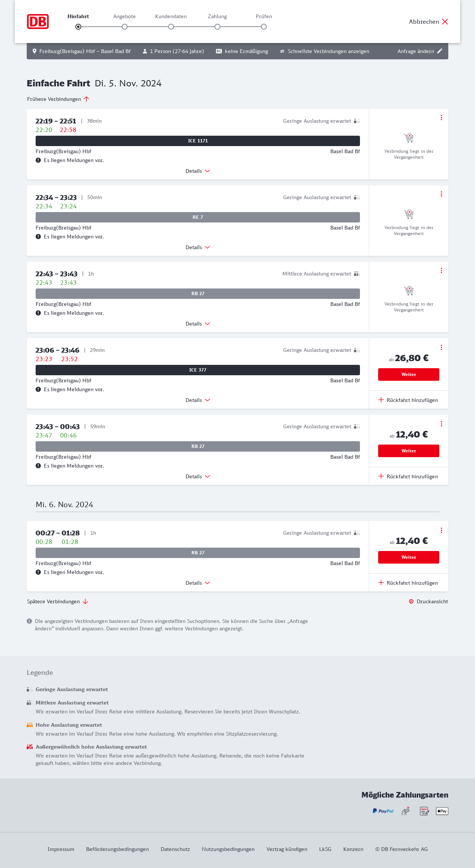
Task: Expand Details for the 23:43 RB 27 connection
Action: [198, 476]
